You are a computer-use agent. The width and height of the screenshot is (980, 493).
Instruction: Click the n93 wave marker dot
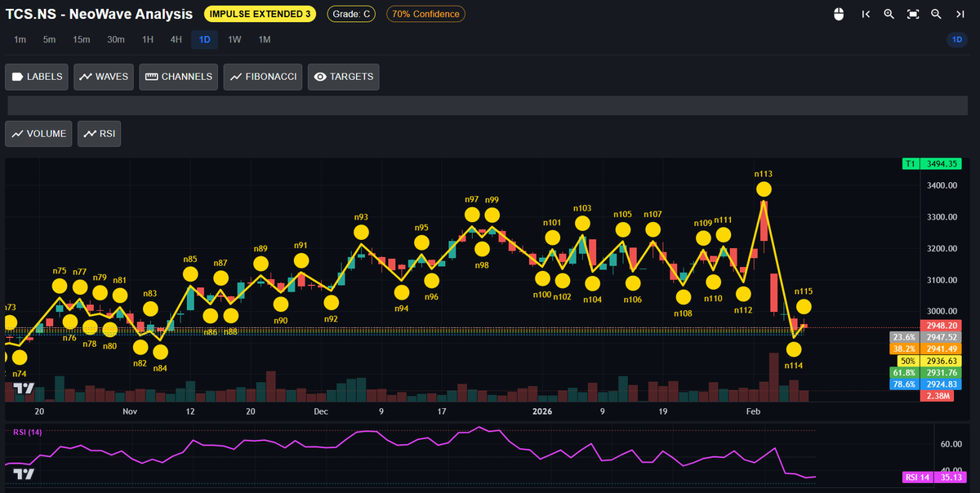pyautogui.click(x=361, y=233)
